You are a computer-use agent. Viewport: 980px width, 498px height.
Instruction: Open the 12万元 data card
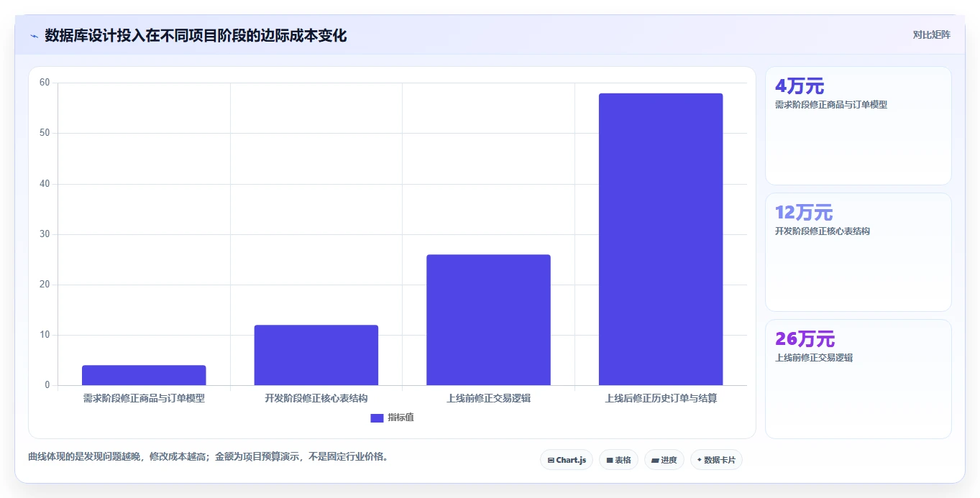(x=858, y=252)
